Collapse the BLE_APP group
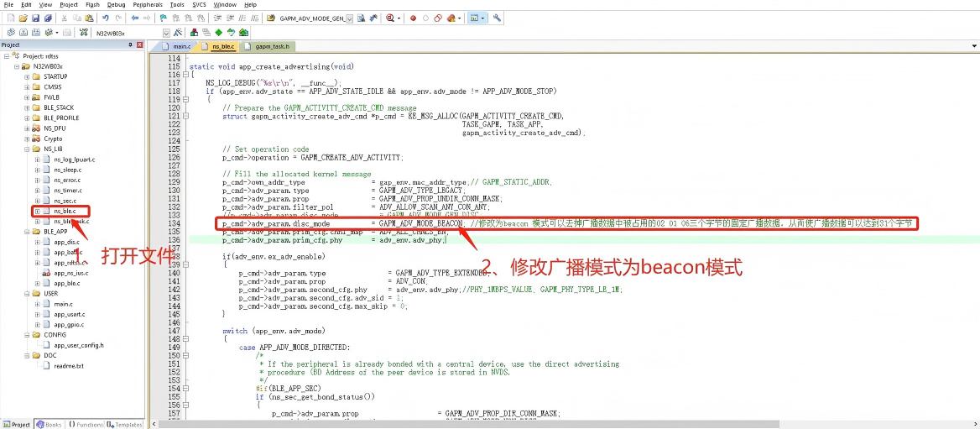Screen dimensions: 980x429 point(27,231)
